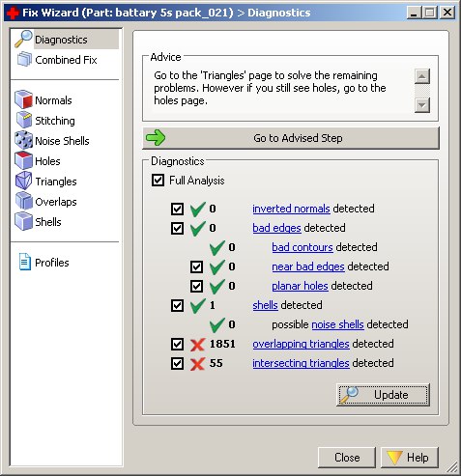461x476 pixels.
Task: Follow the planar holes link
Action: click(x=300, y=286)
